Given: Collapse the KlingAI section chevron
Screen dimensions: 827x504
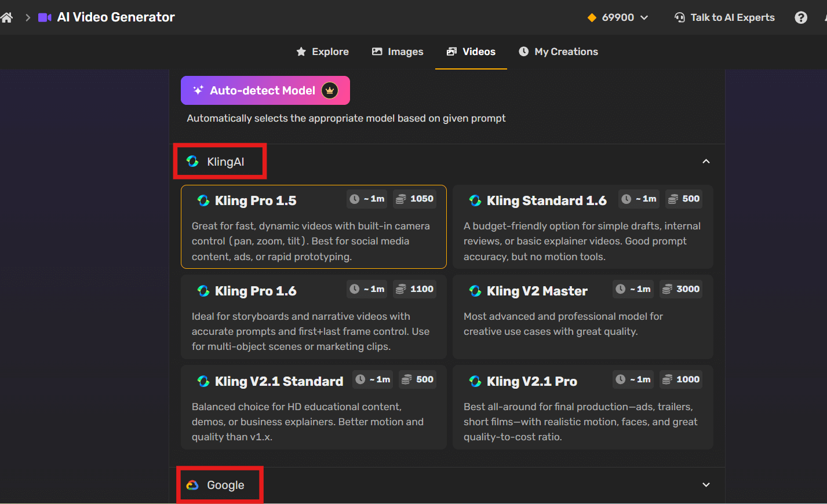Looking at the screenshot, I should [x=706, y=161].
